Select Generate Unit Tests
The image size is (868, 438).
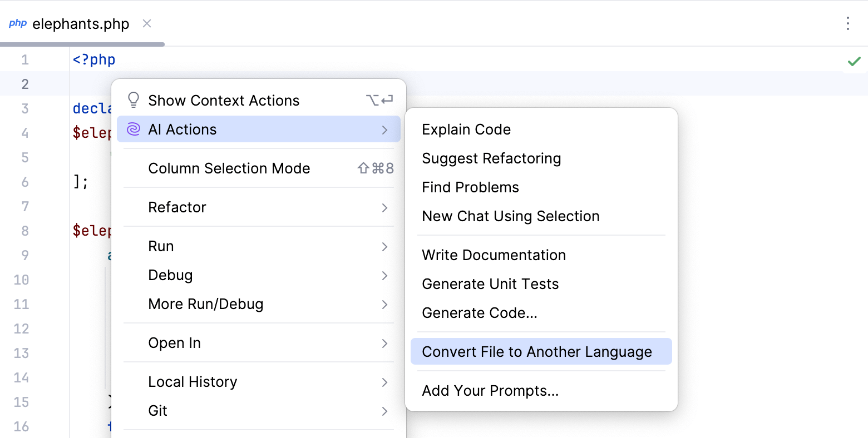(490, 283)
